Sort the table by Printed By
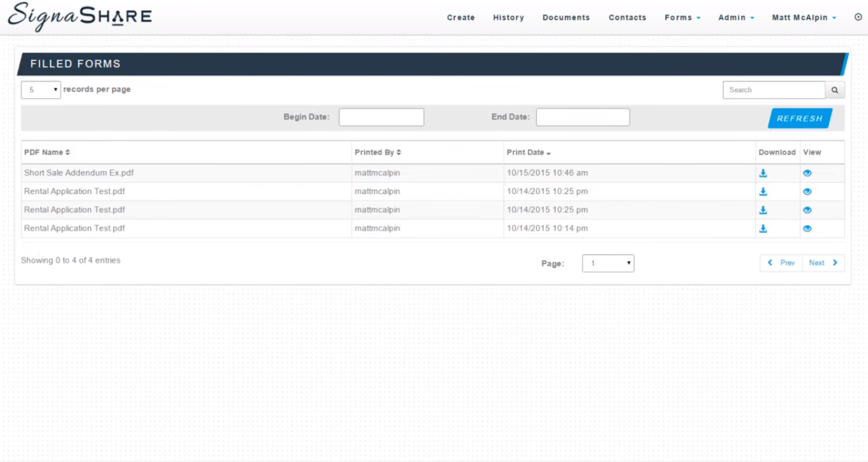 [378, 152]
